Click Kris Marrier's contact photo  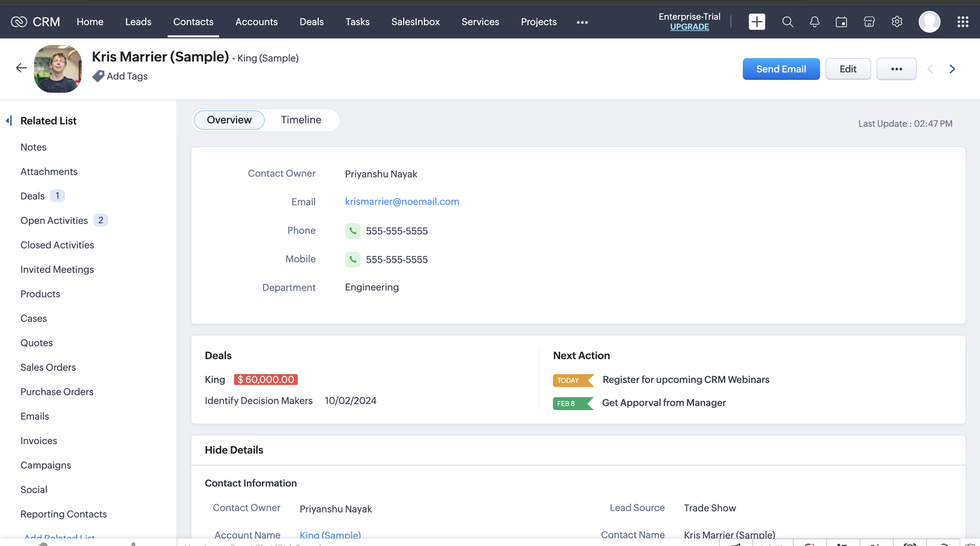pyautogui.click(x=57, y=69)
